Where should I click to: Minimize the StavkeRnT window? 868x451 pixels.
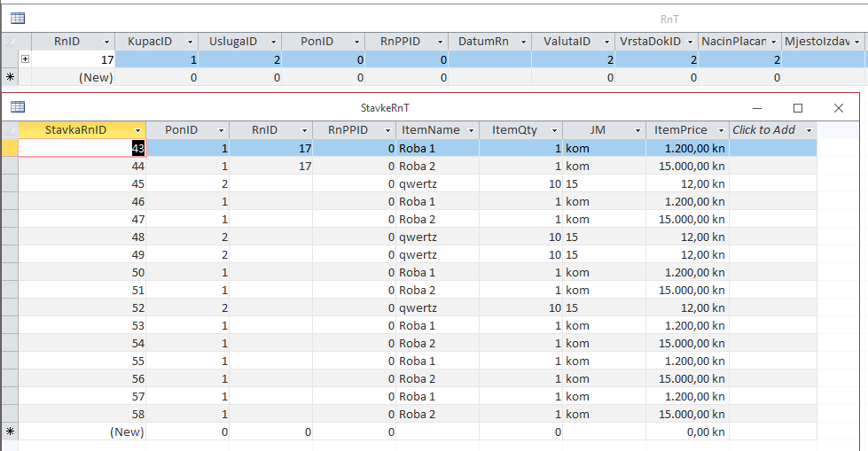[757, 108]
